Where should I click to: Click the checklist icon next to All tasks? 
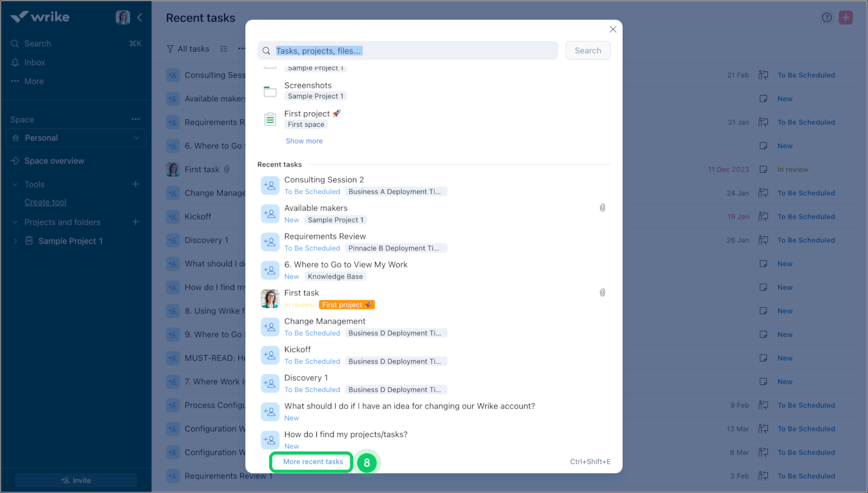pyautogui.click(x=224, y=49)
